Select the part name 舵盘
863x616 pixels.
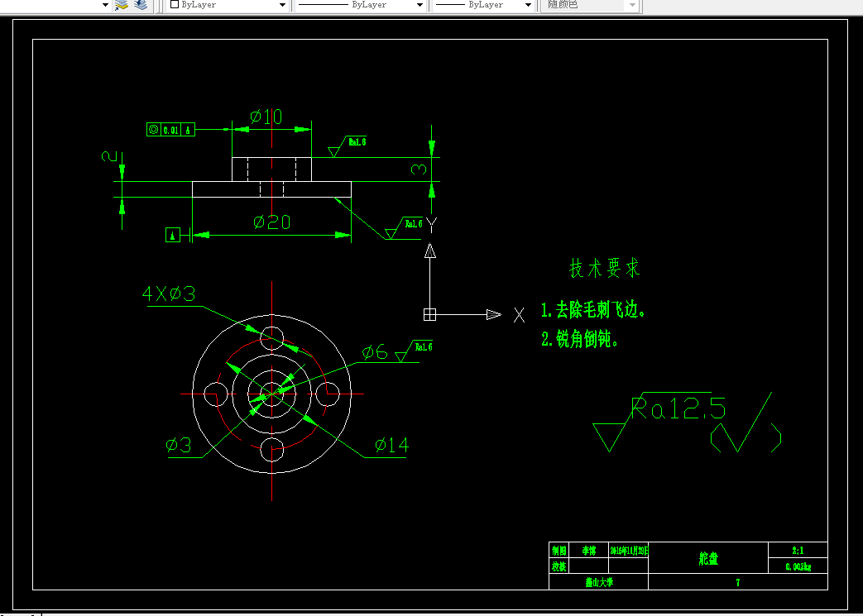tap(708, 559)
